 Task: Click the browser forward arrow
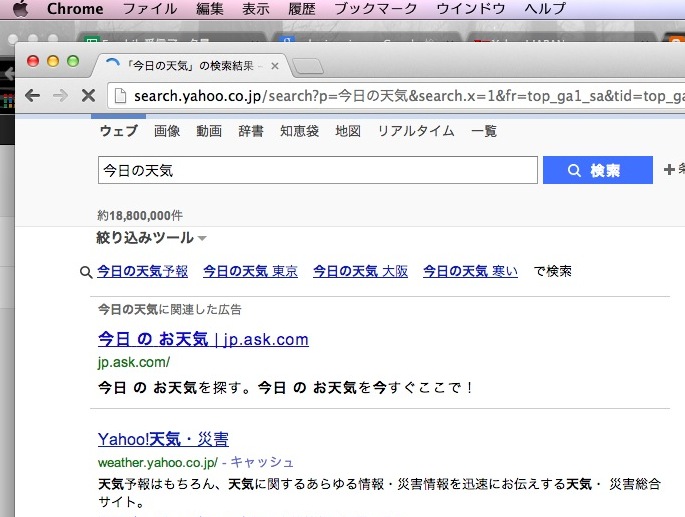(60, 95)
